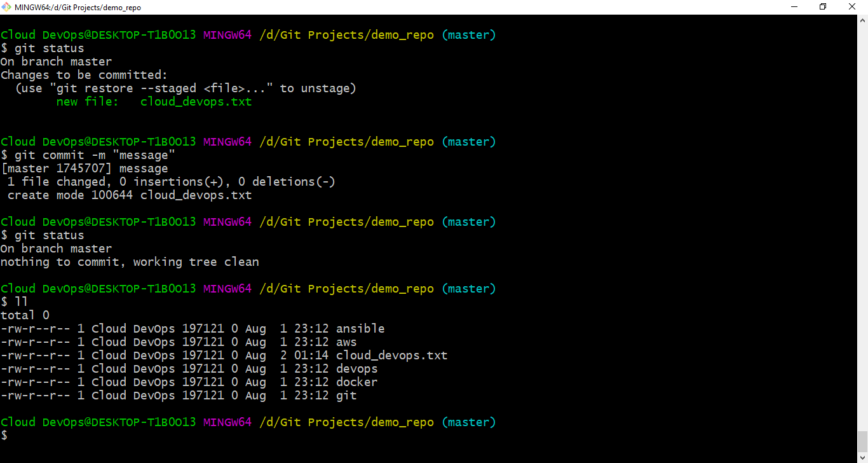This screenshot has height=463, width=868.
Task: Click the total 0 line above the file list
Action: (25, 315)
